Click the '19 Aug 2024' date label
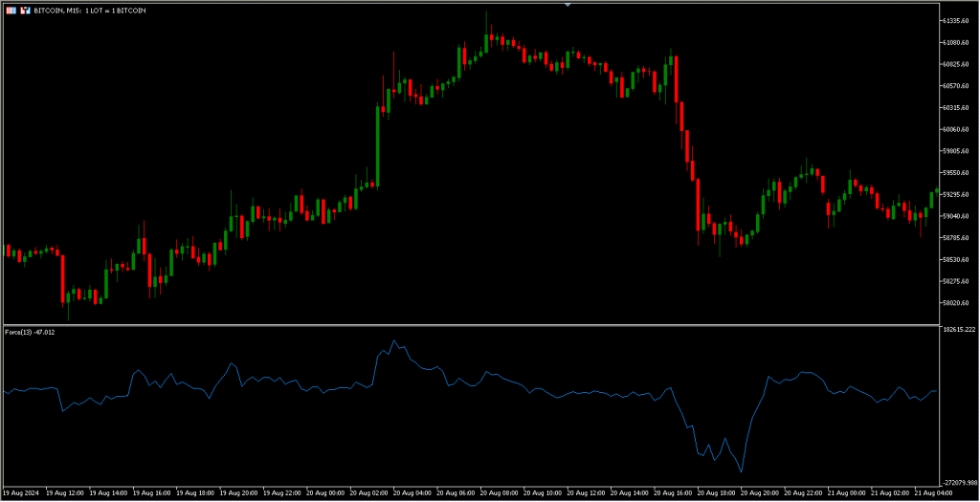This screenshot has width=980, height=502. coord(21,492)
